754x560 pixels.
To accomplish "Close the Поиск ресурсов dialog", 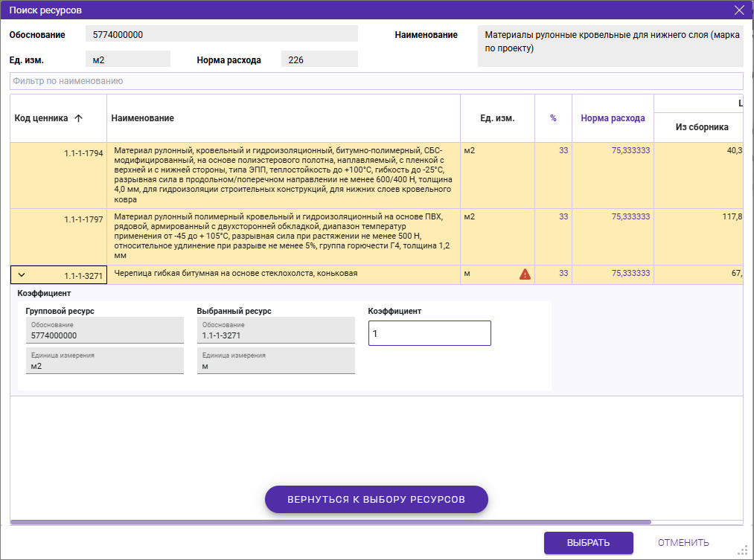I will pyautogui.click(x=739, y=10).
